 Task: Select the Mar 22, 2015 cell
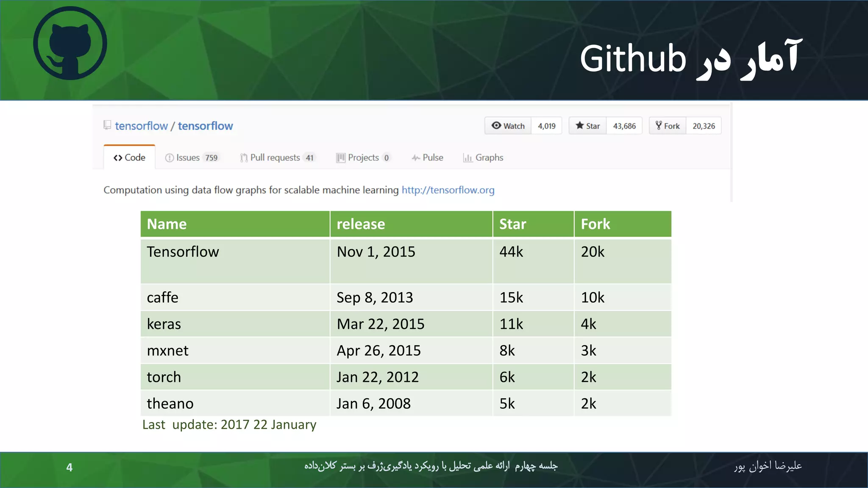tap(411, 324)
